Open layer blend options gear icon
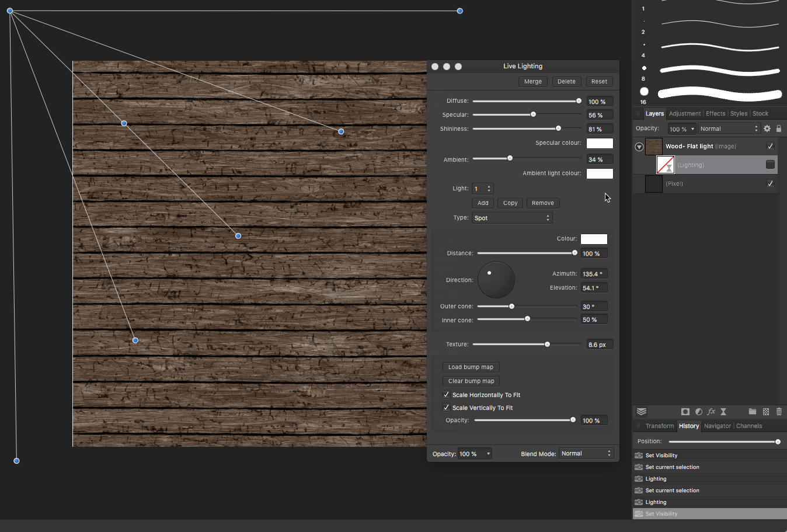 (x=767, y=128)
